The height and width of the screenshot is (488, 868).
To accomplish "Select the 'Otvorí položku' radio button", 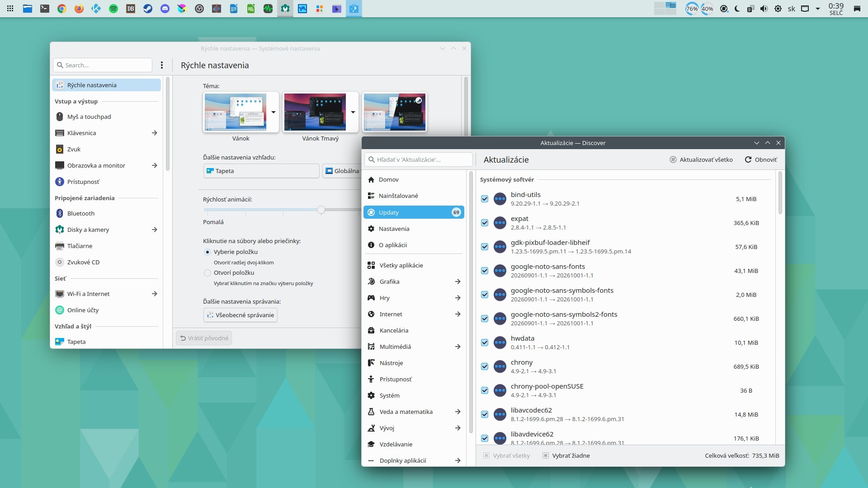I will click(x=208, y=272).
